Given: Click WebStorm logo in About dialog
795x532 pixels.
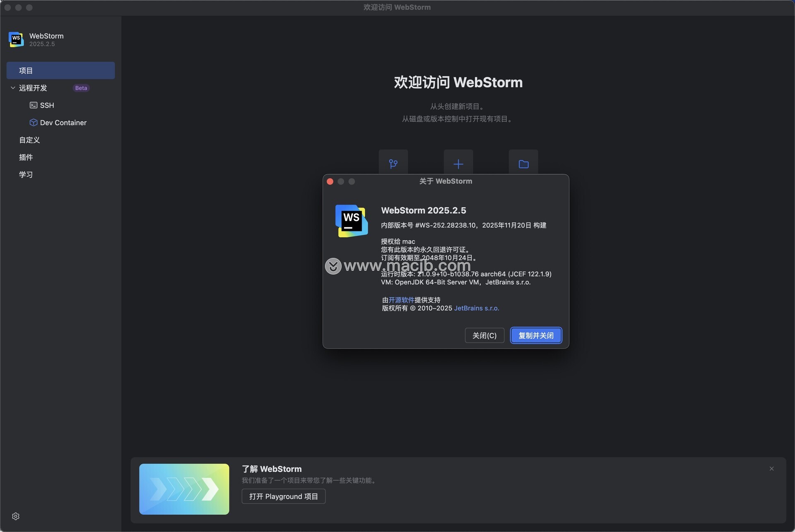Looking at the screenshot, I should pyautogui.click(x=351, y=221).
